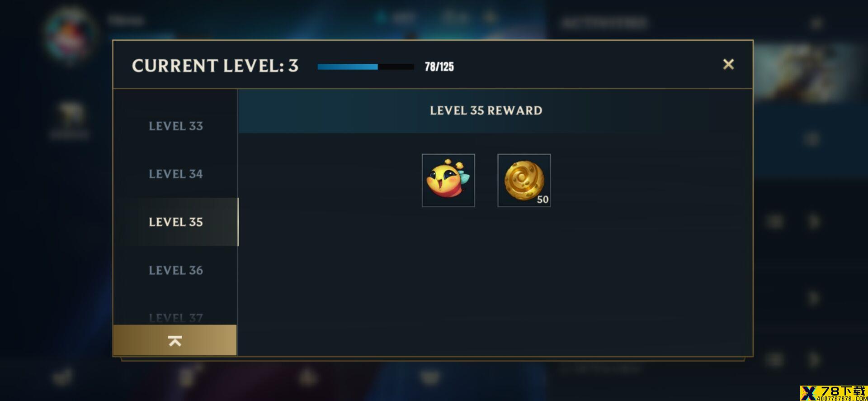Click the blurred bottom-center navigation icon
The width and height of the screenshot is (868, 401).
click(x=430, y=377)
